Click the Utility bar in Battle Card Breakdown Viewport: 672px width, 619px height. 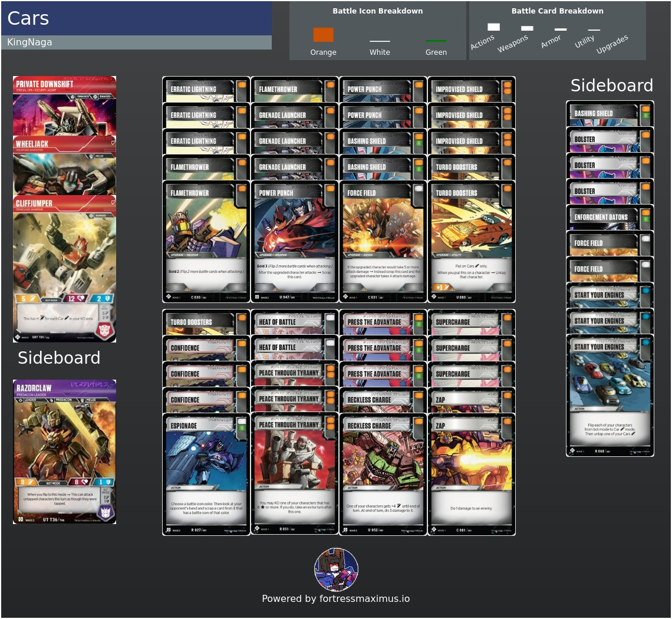pos(594,30)
